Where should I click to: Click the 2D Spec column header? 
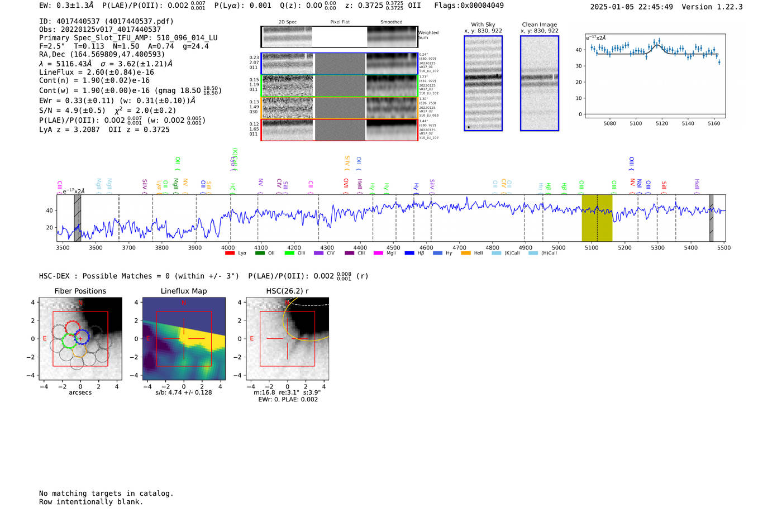(x=288, y=22)
